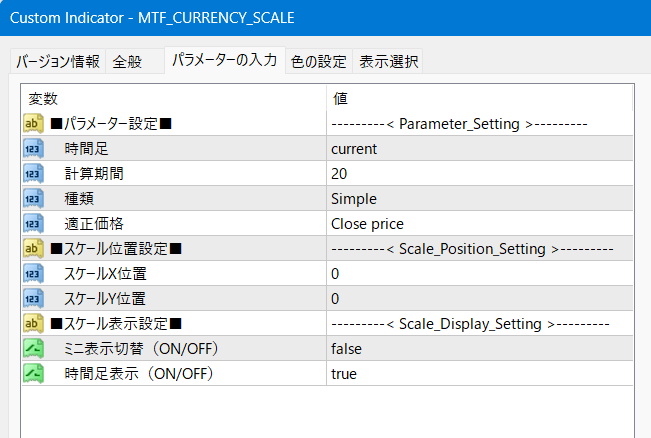Select the ミニ表示切替（ON/OFF） variable name

[141, 348]
